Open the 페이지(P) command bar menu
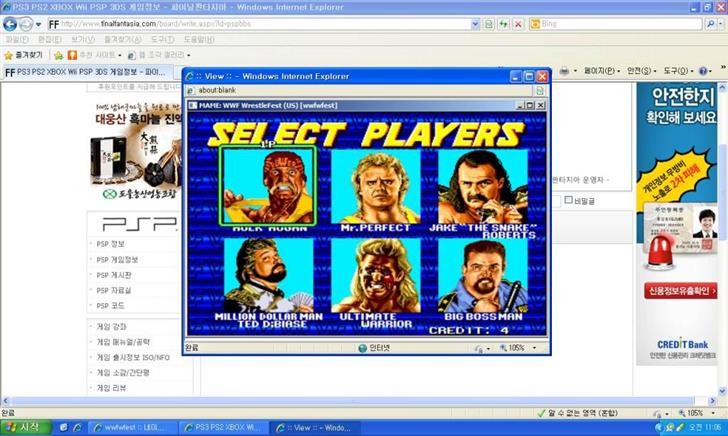This screenshot has width=728, height=436. click(602, 71)
